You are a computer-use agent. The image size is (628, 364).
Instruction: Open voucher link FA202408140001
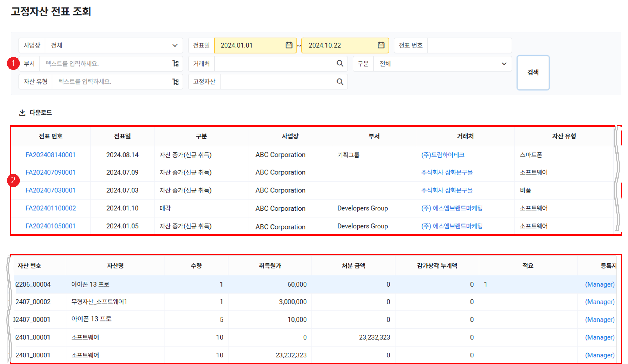coord(51,155)
